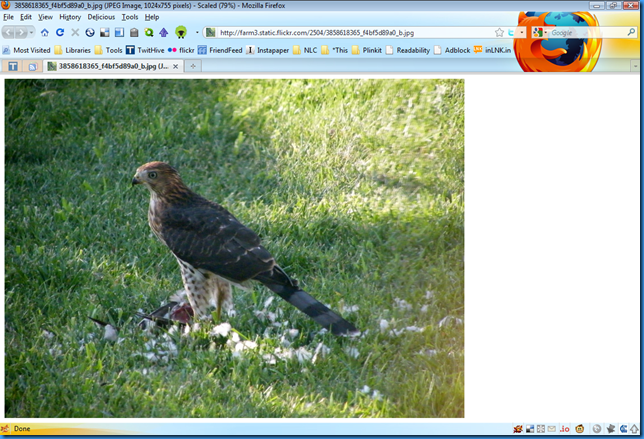This screenshot has width=644, height=439.
Task: Go forward with the Forward arrow button
Action: click(21, 32)
